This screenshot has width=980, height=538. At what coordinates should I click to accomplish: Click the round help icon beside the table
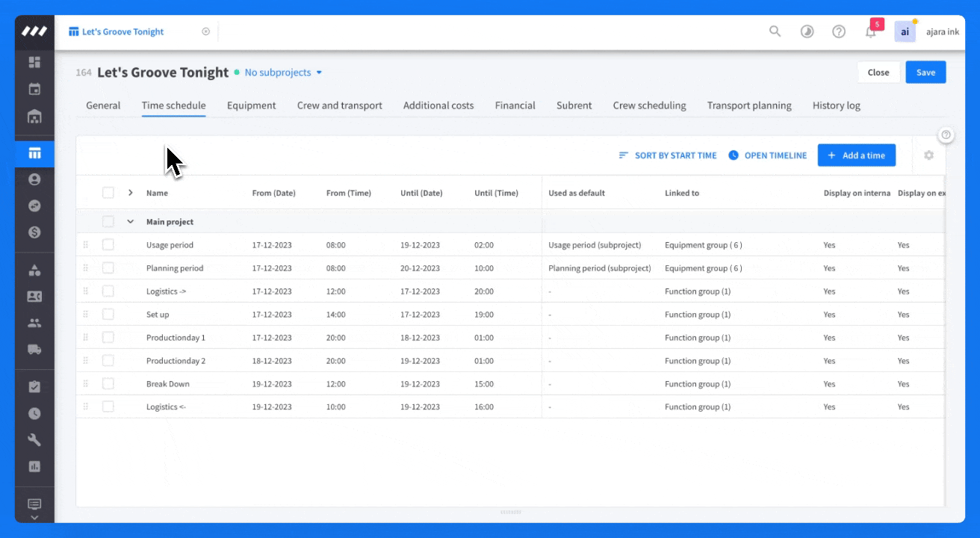tap(946, 135)
